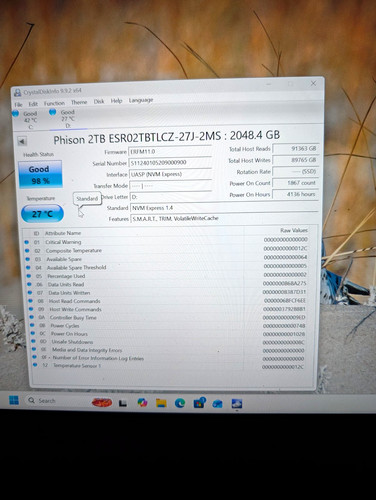Click the Firmware field

click(x=170, y=151)
